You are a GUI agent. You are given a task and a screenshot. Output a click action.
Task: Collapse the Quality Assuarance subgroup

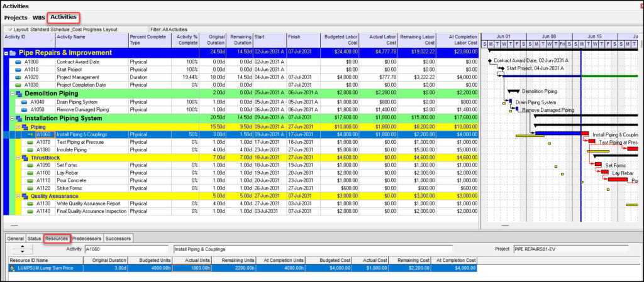18,197
